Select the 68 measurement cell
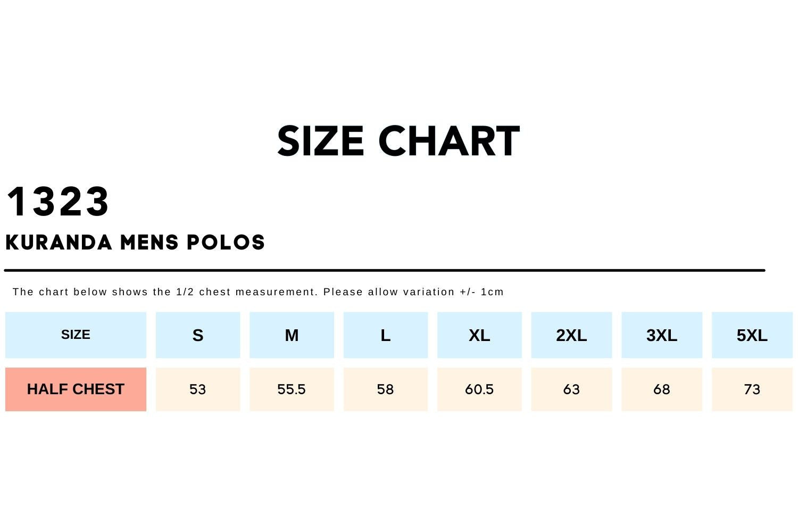798x532 pixels. tap(662, 389)
